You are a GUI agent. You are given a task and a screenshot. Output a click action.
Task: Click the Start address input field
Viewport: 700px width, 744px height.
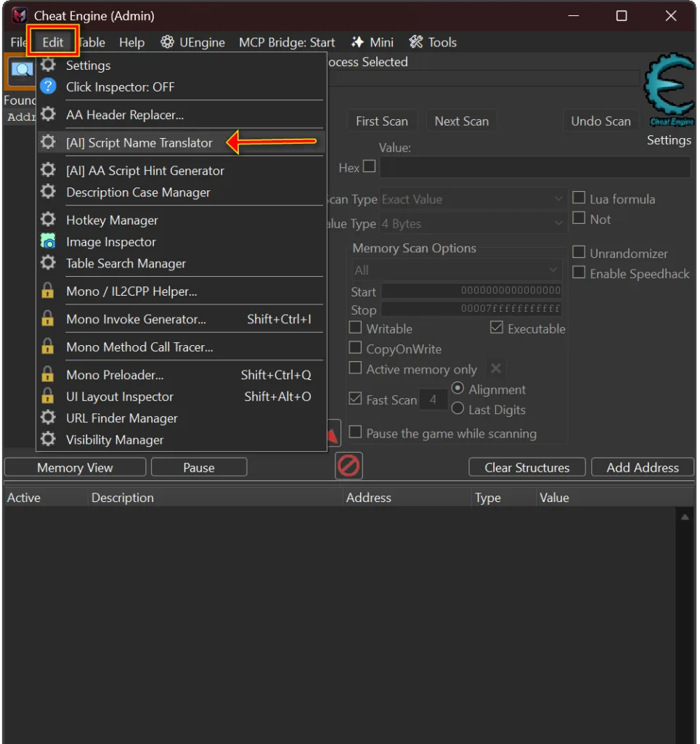point(471,291)
